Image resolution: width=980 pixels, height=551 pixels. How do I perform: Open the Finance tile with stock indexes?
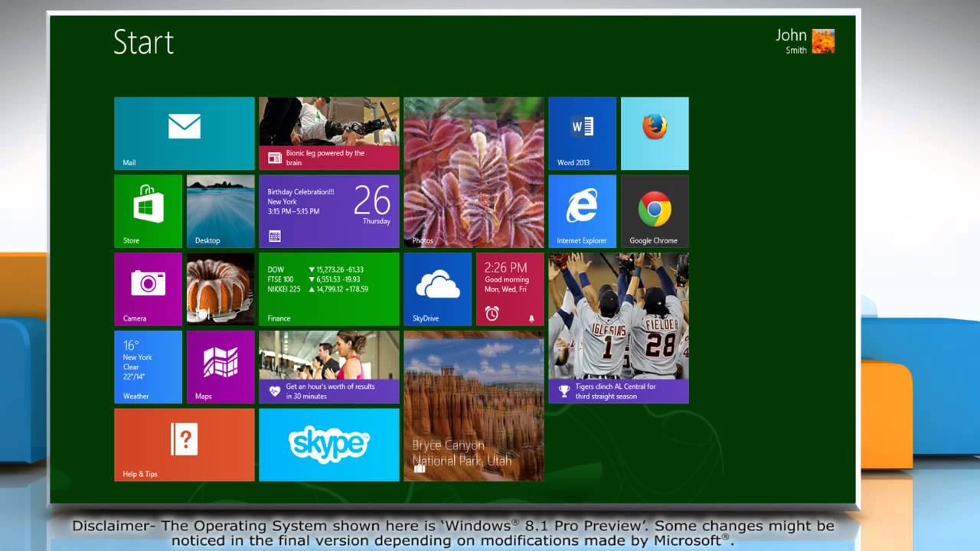329,289
